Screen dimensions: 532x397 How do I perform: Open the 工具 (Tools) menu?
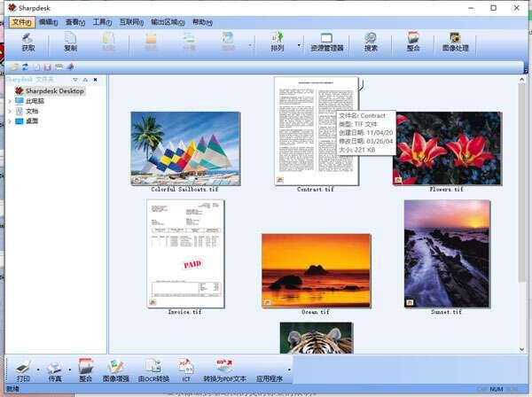pos(102,21)
